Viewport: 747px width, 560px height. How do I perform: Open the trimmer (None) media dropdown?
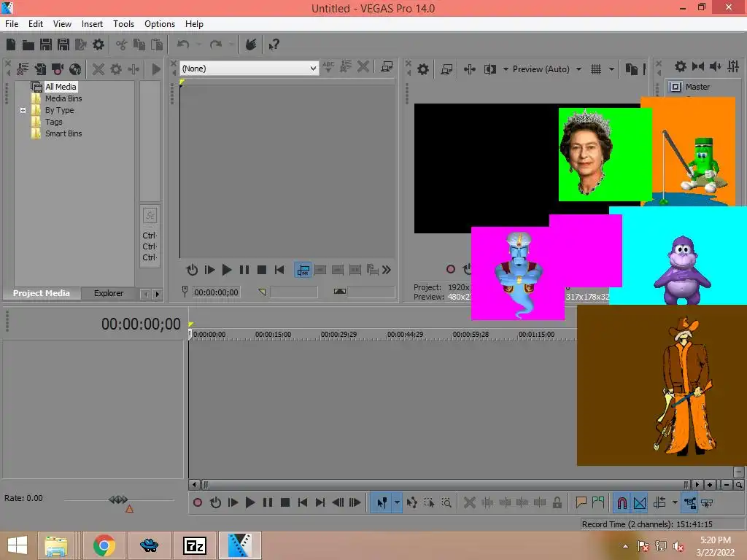312,69
